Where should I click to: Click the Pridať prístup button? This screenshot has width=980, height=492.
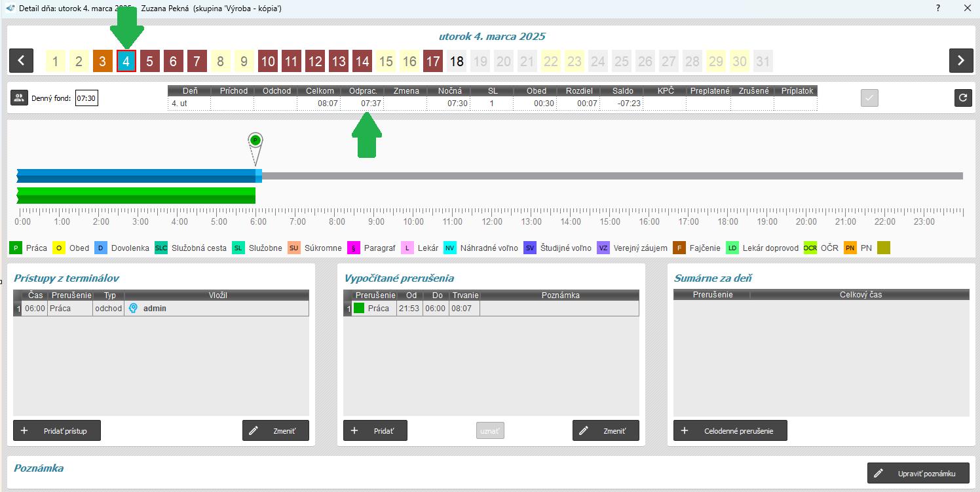(57, 430)
